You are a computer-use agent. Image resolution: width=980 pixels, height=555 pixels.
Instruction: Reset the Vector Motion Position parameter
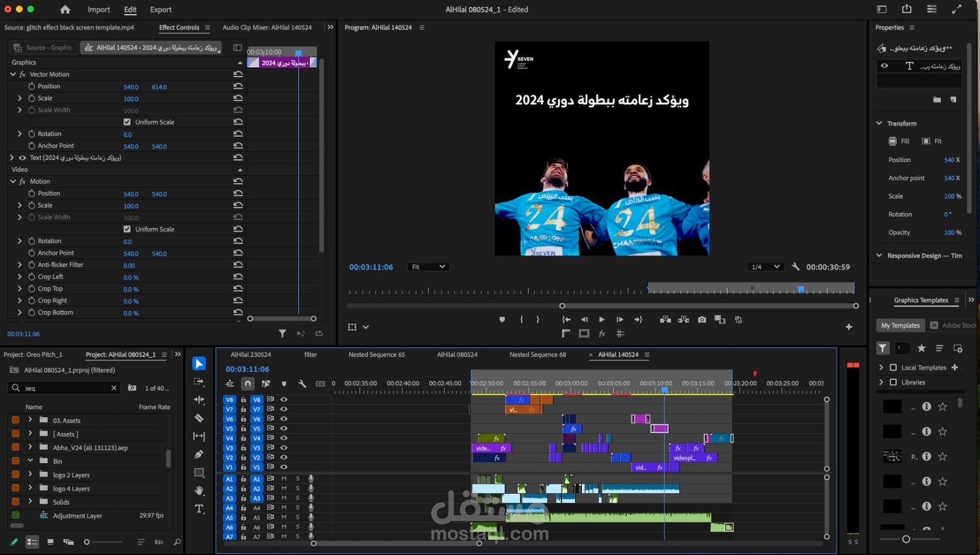click(x=238, y=86)
